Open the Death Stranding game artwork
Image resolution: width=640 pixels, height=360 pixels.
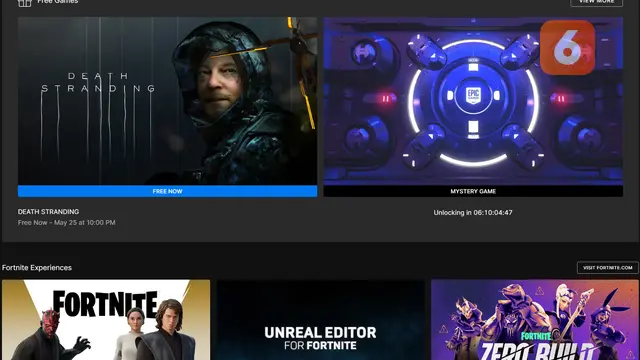pyautogui.click(x=167, y=101)
